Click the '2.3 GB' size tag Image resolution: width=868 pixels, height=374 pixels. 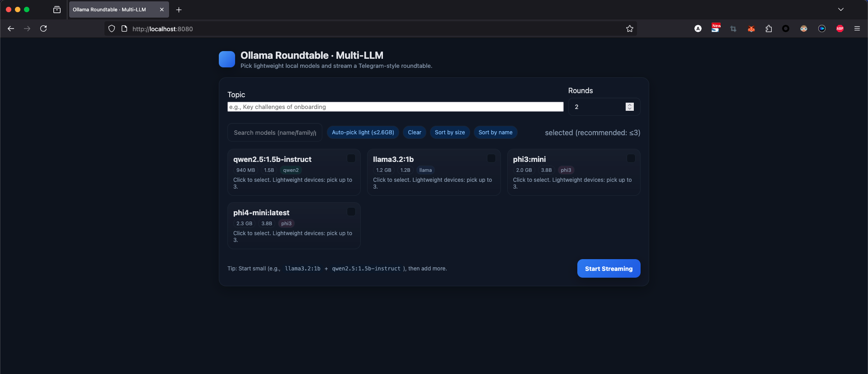coord(244,223)
